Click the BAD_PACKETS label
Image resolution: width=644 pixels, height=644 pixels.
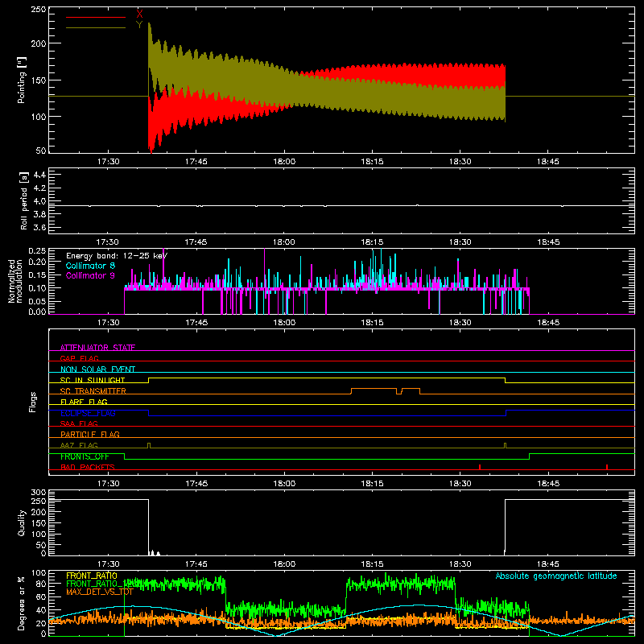88,467
